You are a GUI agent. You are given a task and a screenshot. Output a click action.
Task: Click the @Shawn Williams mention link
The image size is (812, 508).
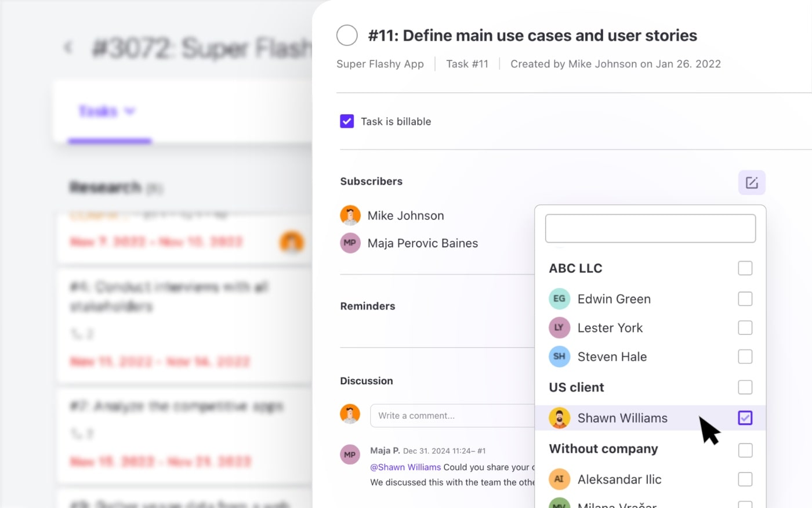click(405, 467)
